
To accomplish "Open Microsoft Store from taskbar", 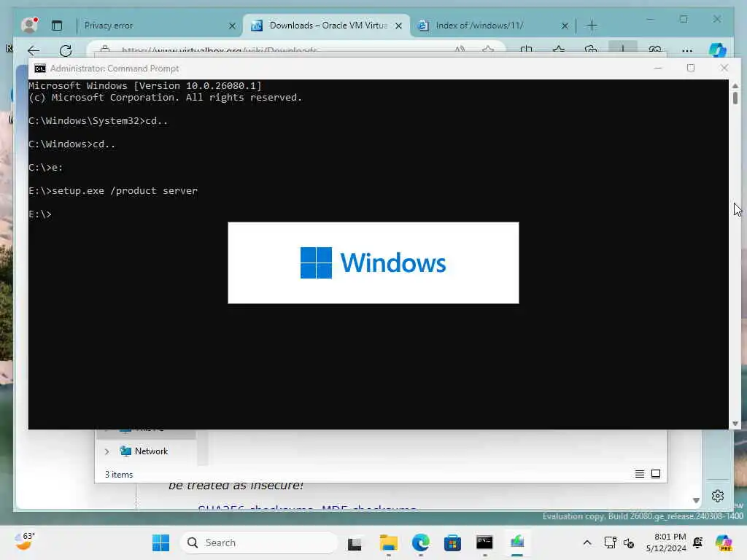I will [x=452, y=542].
